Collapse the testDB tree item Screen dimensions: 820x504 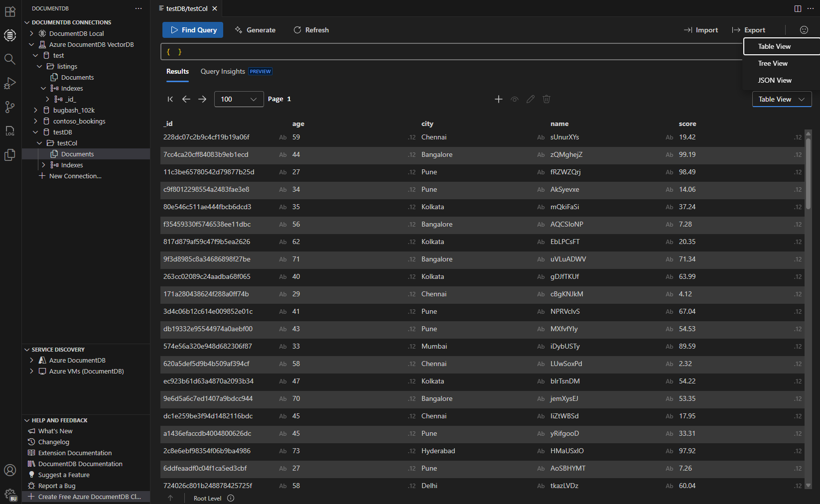[x=35, y=132]
